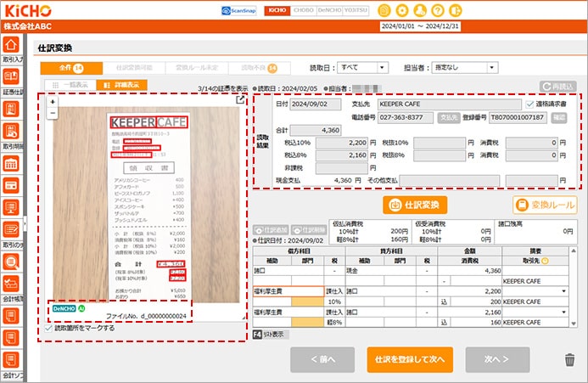Zoom out of the receipt image
This screenshot has height=383, width=588.
53,113
